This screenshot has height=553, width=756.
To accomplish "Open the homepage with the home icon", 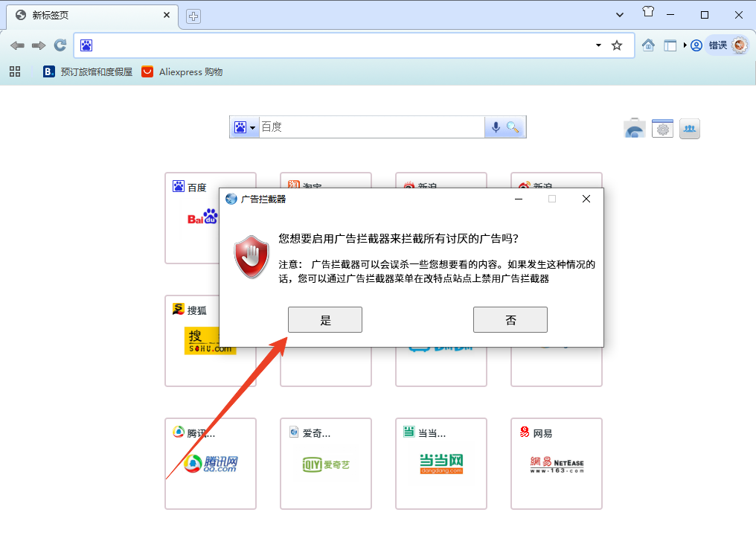I will click(647, 45).
